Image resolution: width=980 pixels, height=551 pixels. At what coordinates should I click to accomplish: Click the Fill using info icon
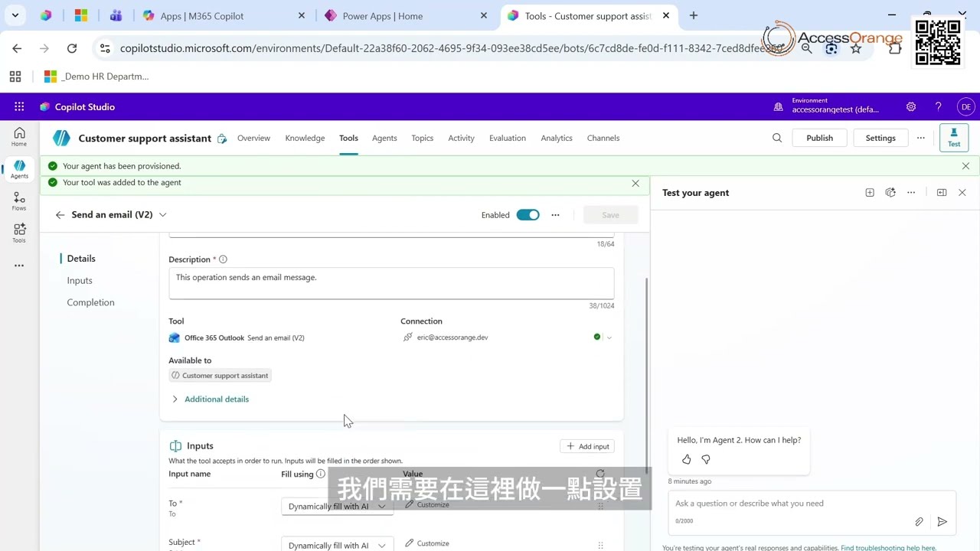[x=321, y=474]
